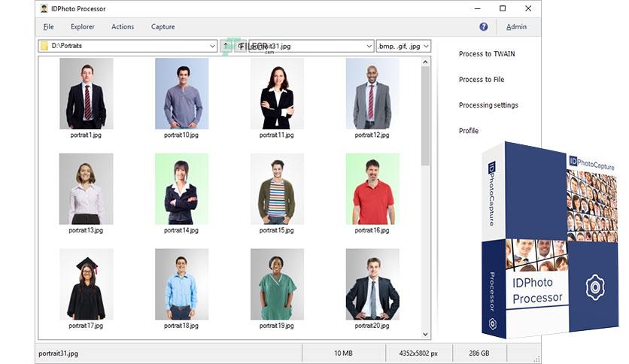Click the up-folder arrow icon

(226, 46)
